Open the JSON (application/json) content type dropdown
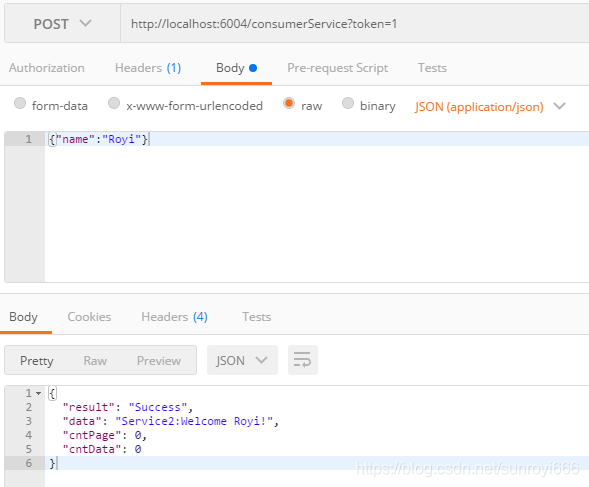Image resolution: width=589 pixels, height=487 pixels. point(490,107)
